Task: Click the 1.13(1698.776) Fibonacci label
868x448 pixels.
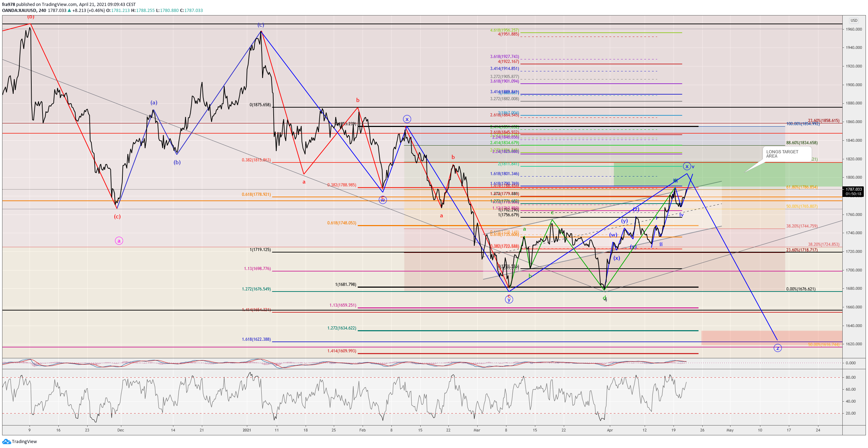Action: point(257,269)
